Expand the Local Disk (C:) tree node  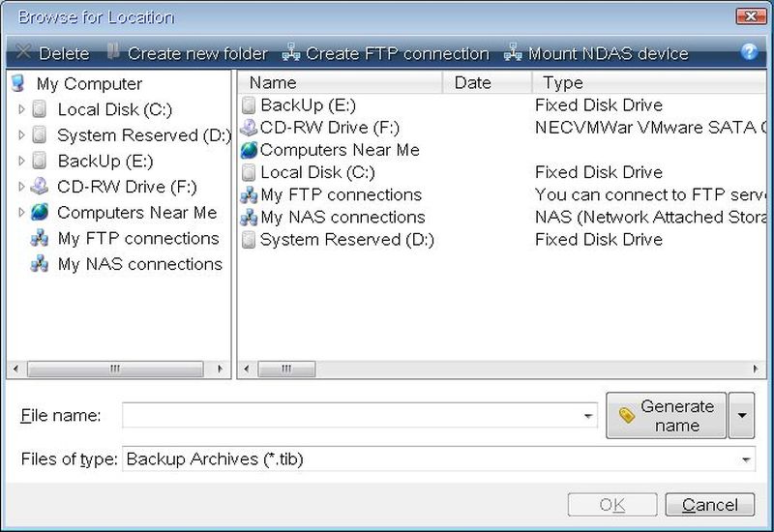point(21,110)
